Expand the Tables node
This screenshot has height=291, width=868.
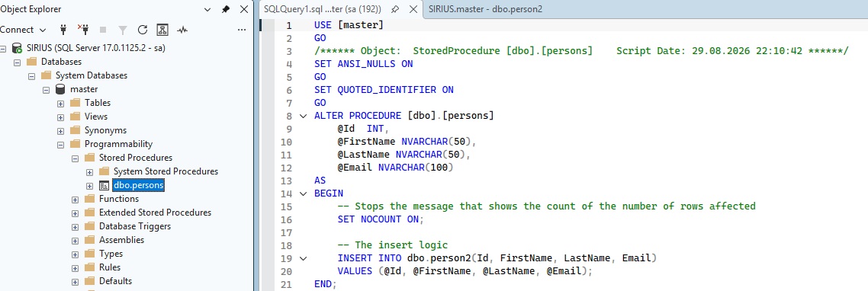click(61, 103)
